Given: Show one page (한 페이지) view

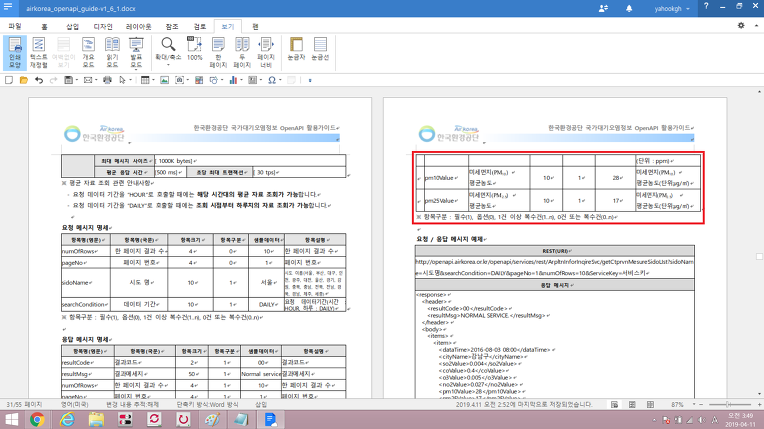Looking at the screenshot, I should point(218,52).
